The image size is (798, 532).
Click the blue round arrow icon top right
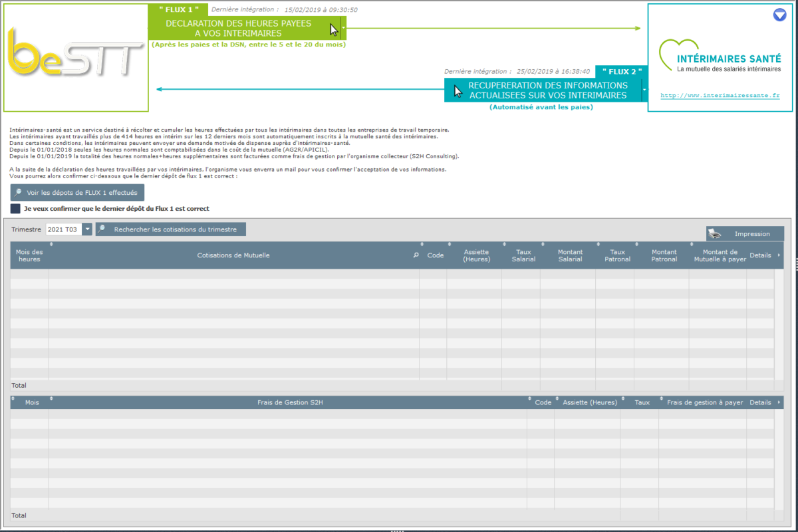pyautogui.click(x=779, y=15)
